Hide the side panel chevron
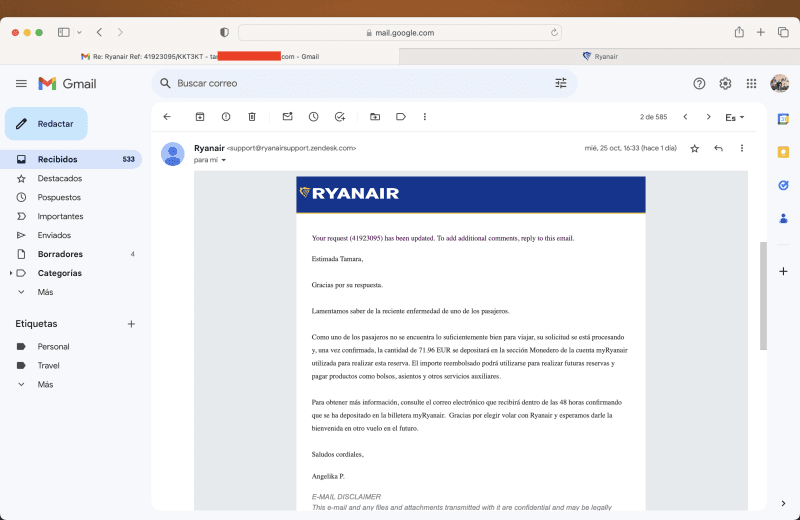Screen dimensions: 800x520 coord(783,503)
